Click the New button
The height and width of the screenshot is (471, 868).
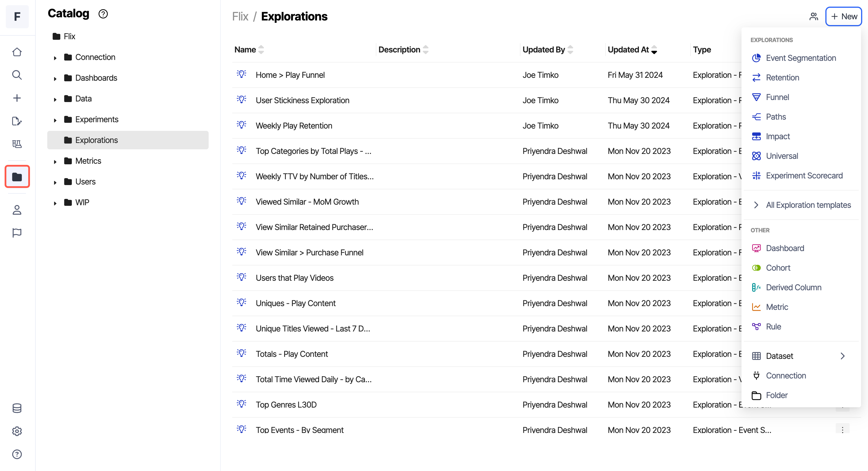tap(844, 16)
